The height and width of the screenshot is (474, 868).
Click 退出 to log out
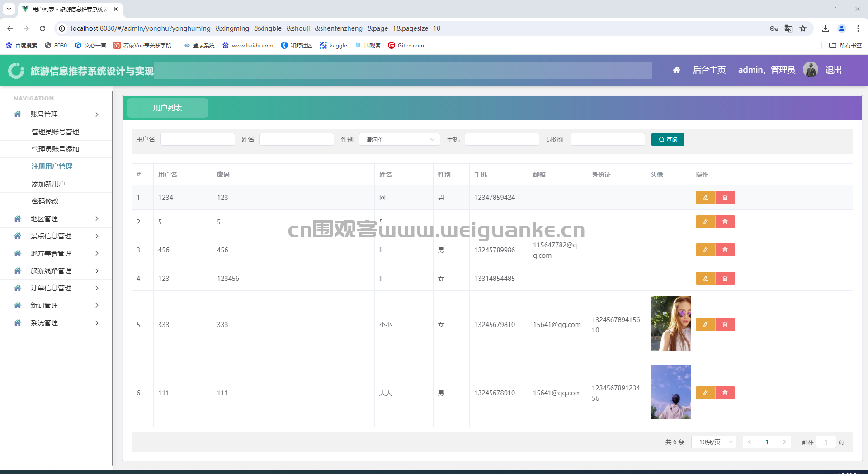tap(833, 70)
